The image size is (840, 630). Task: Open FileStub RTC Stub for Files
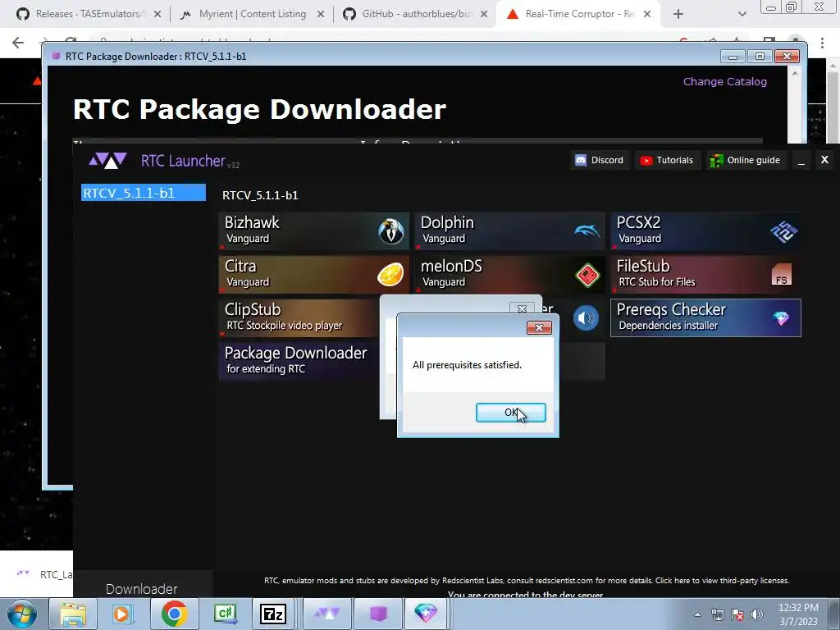point(706,274)
